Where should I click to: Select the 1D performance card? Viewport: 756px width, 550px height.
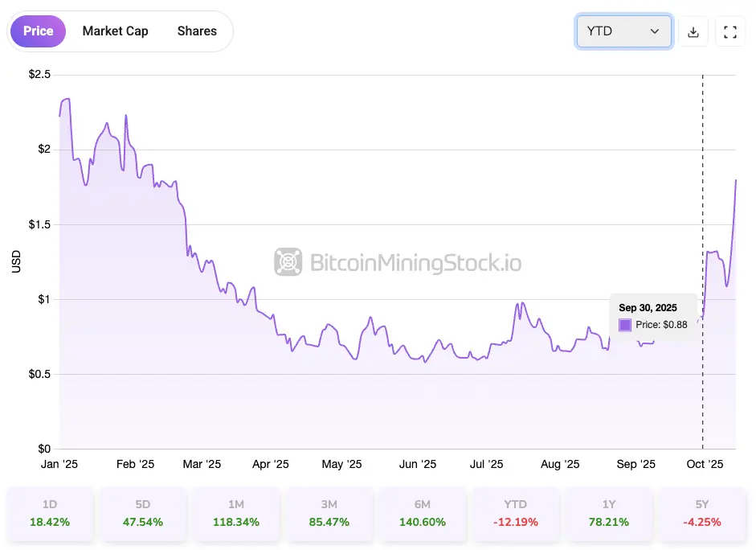[x=50, y=513]
